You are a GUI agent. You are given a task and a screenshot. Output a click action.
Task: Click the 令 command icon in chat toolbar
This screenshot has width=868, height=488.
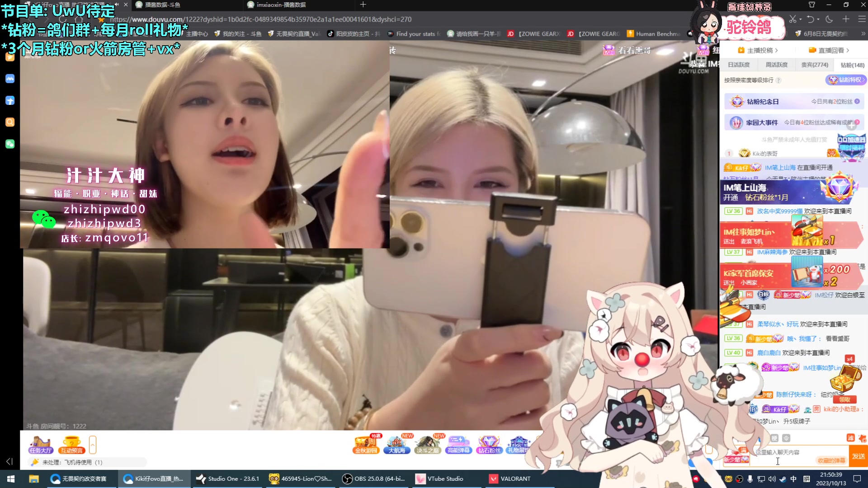pos(786,438)
